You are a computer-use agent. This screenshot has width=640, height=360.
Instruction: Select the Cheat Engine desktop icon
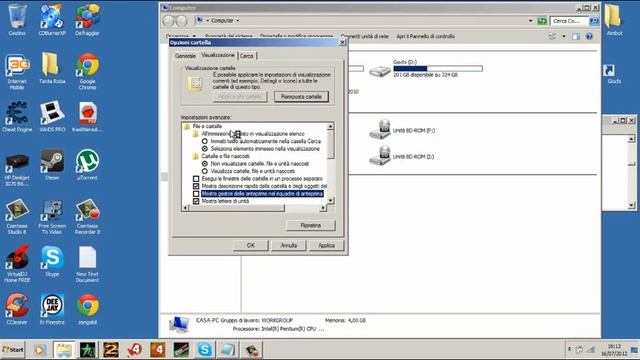click(17, 117)
